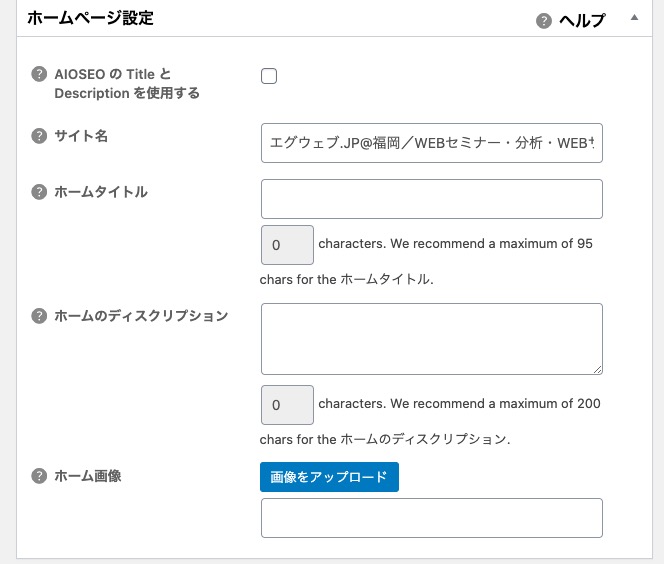The width and height of the screenshot is (664, 564).
Task: Collapse the ホームページ設定 panel arrow
Action: [633, 18]
